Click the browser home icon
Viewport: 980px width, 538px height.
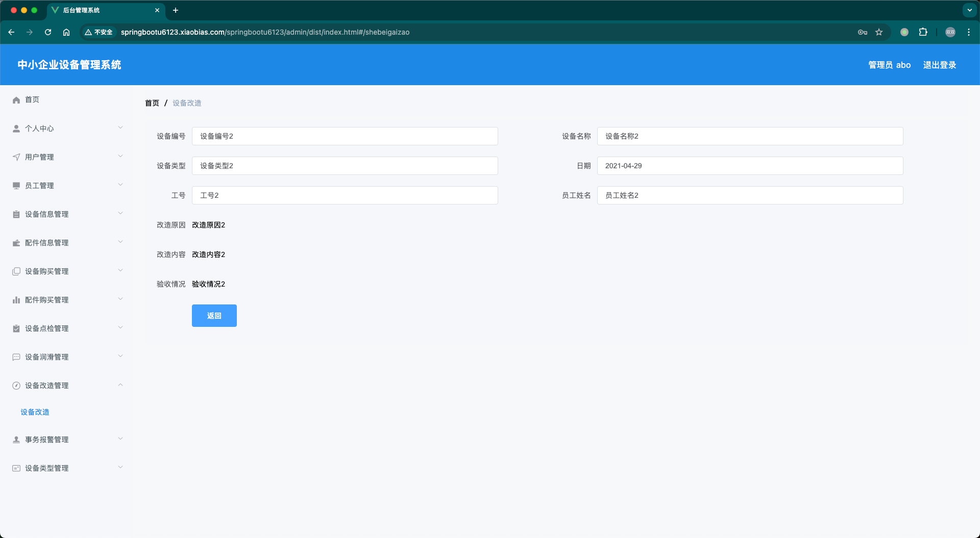[66, 32]
